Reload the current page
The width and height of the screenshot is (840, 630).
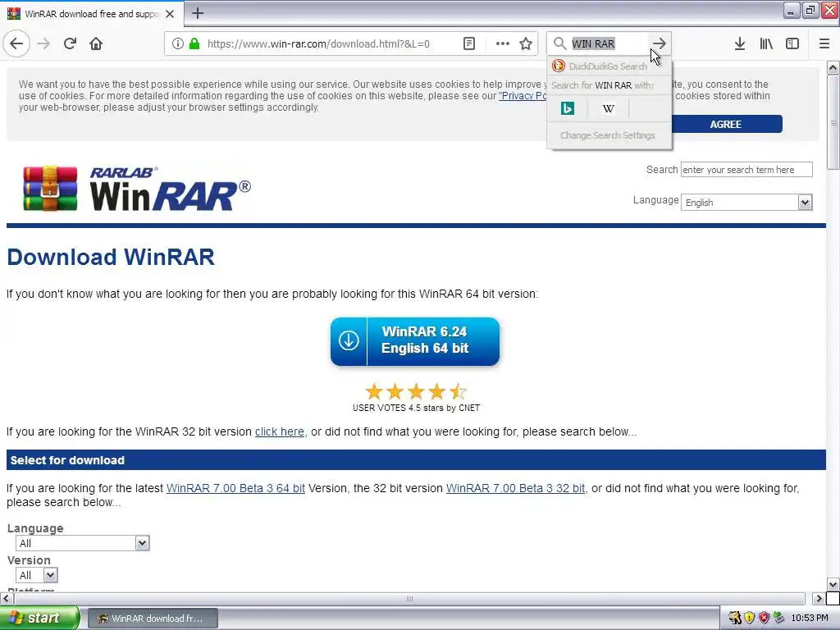click(x=70, y=43)
